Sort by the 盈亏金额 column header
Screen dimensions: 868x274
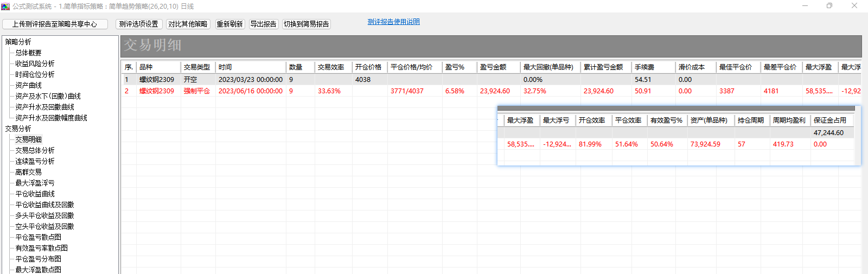click(493, 67)
